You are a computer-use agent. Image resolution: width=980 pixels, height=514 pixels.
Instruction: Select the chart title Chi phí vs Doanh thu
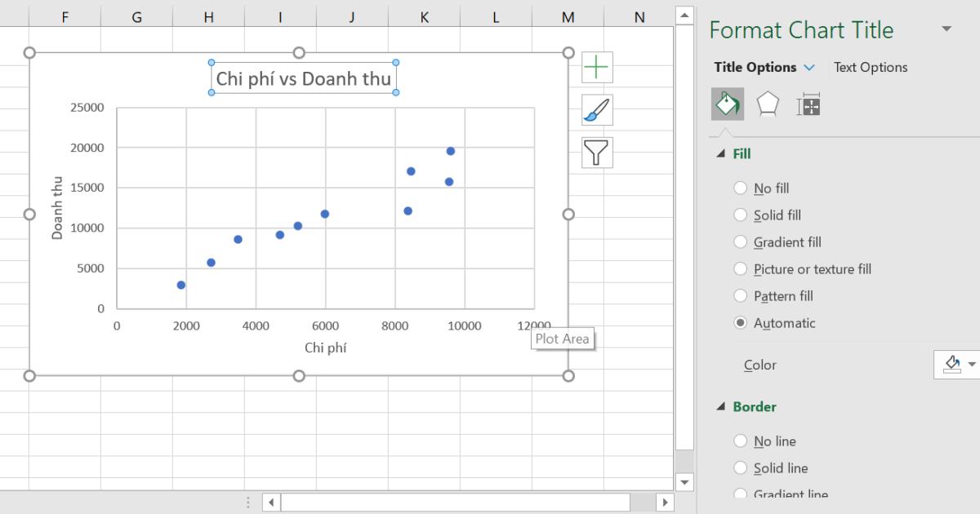[x=303, y=78]
